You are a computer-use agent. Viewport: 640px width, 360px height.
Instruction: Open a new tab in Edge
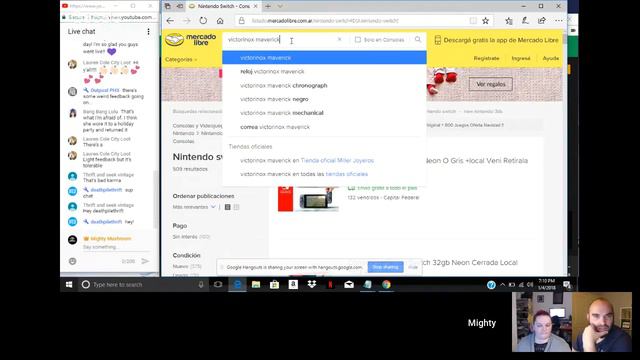(268, 6)
